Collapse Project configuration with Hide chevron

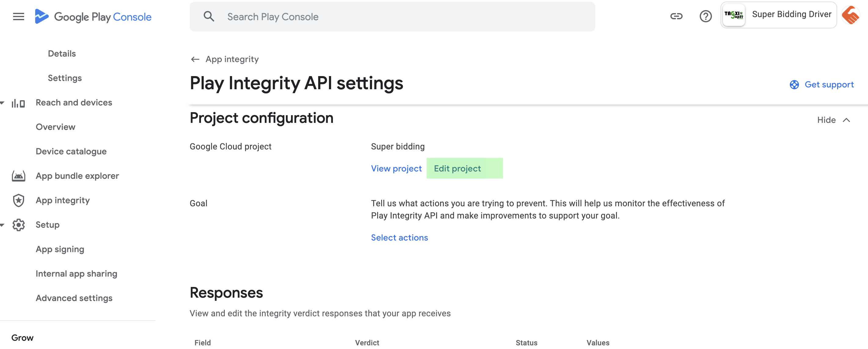tap(846, 120)
